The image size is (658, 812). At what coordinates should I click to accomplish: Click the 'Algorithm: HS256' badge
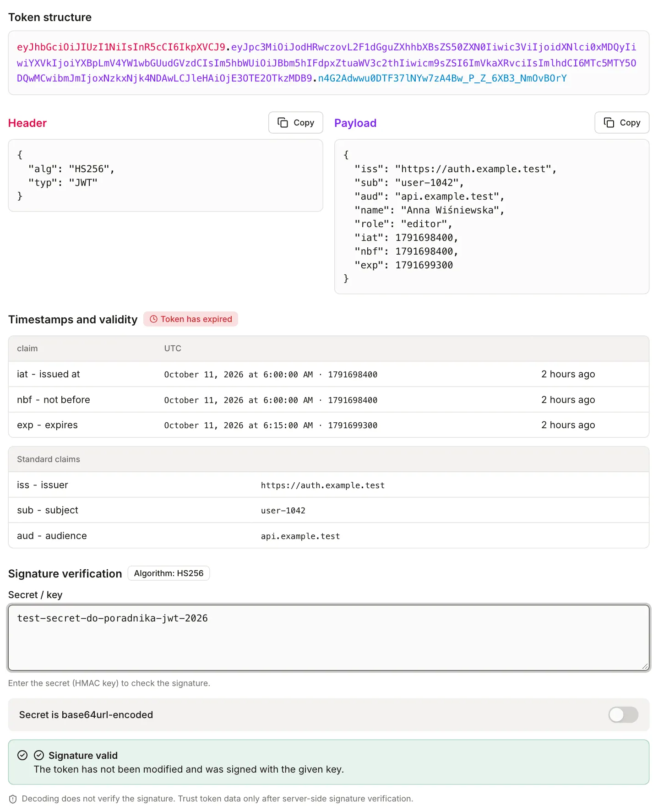[x=169, y=573]
